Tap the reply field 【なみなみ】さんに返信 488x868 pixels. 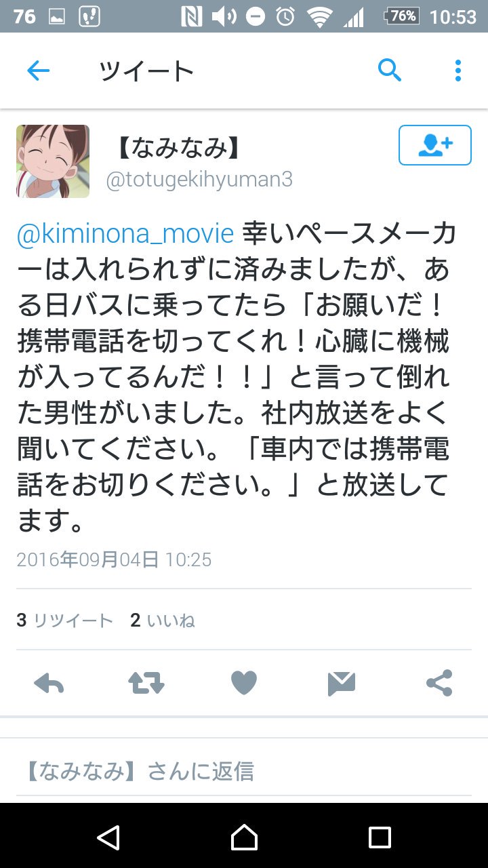click(244, 771)
